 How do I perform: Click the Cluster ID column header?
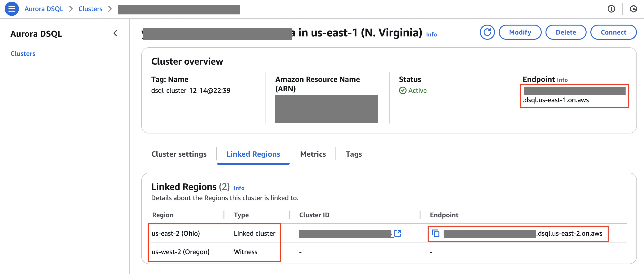click(314, 215)
